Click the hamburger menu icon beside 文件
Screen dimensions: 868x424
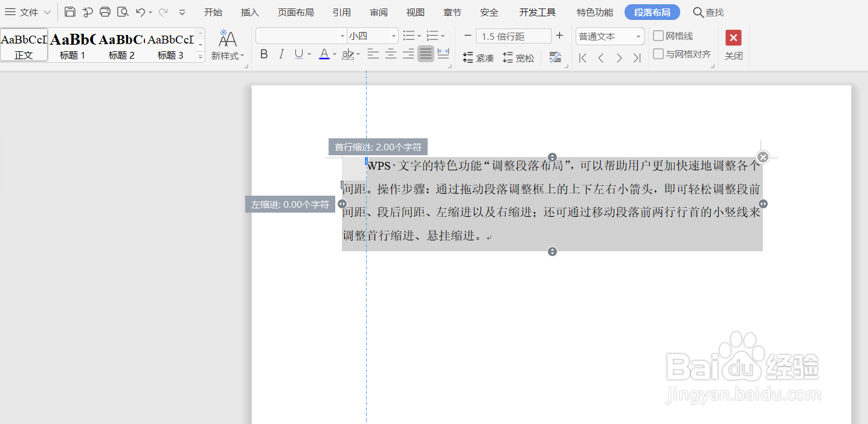coord(10,12)
